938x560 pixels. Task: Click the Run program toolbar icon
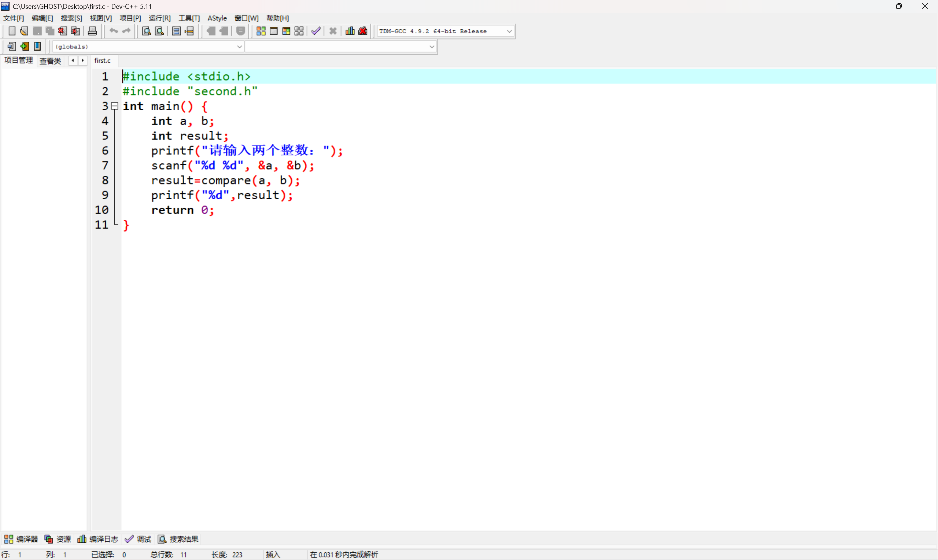[x=274, y=31]
